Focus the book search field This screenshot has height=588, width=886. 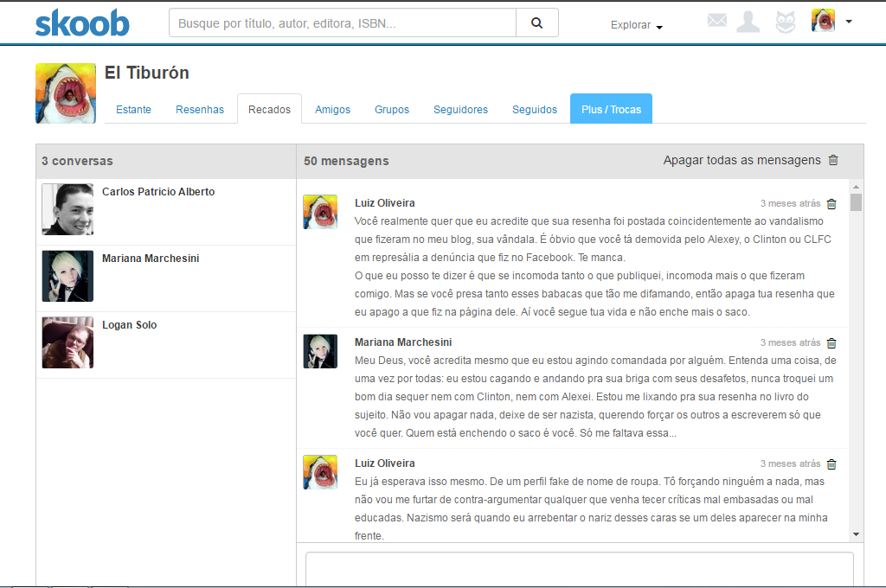[x=343, y=22]
